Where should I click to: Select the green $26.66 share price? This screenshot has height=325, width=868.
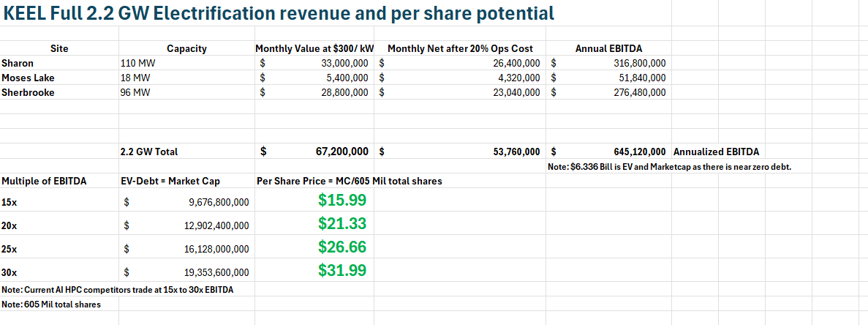(341, 247)
